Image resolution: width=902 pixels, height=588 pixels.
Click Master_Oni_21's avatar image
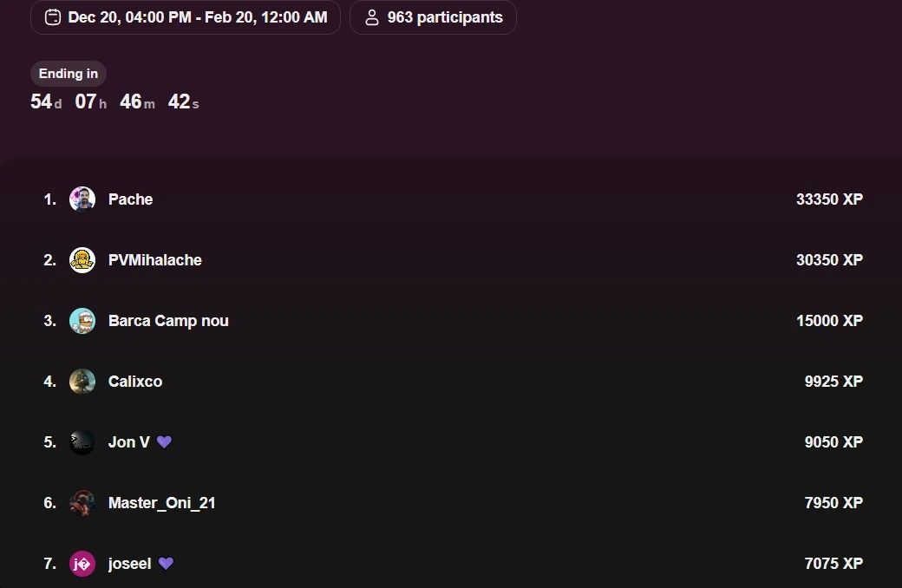[82, 503]
